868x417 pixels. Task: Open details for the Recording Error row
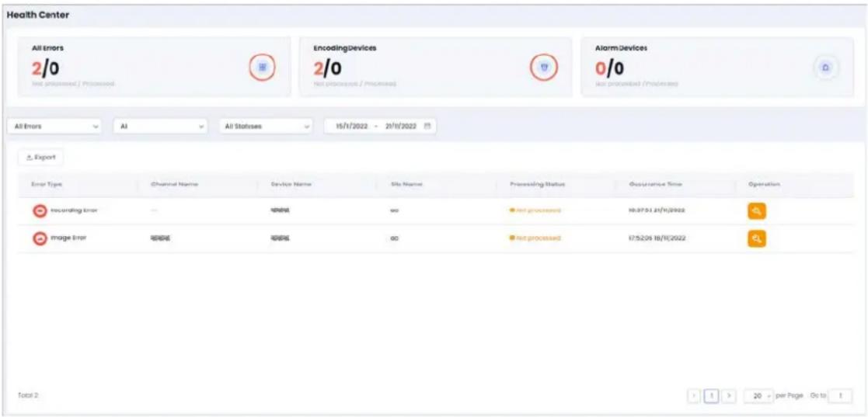(757, 210)
